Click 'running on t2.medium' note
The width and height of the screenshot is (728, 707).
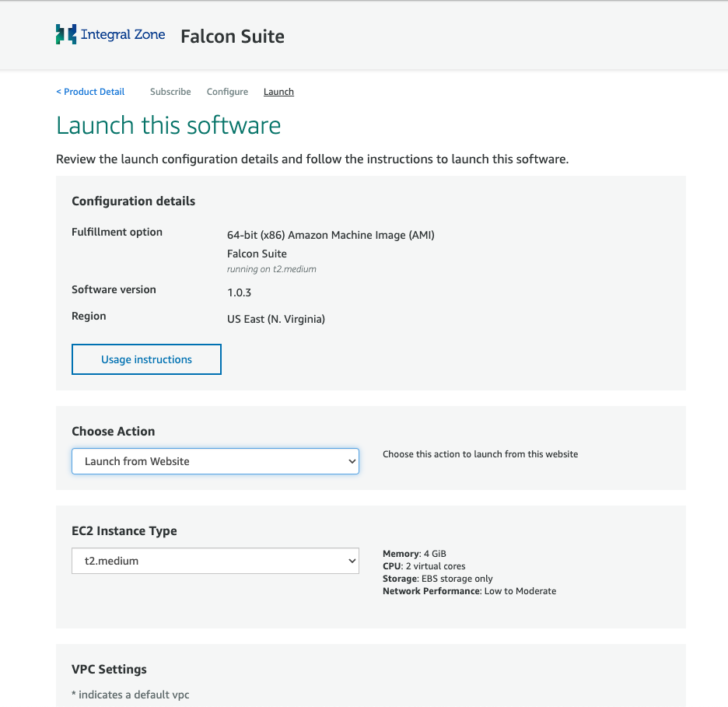click(x=271, y=269)
